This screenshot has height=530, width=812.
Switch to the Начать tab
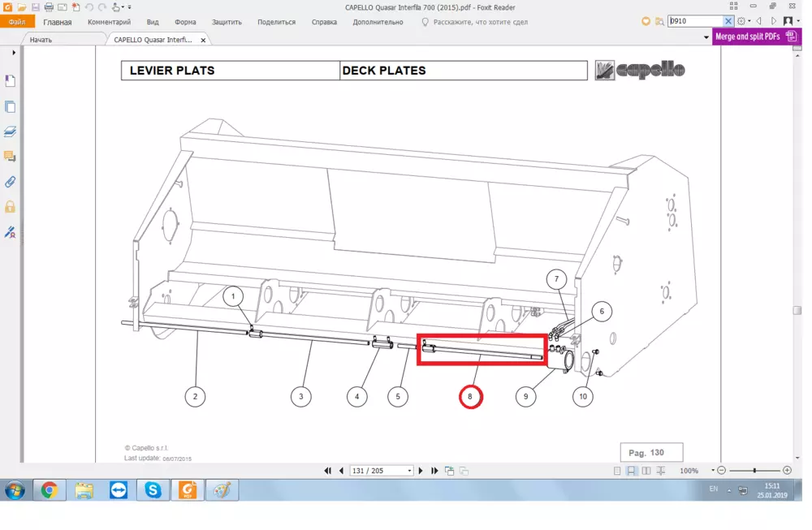point(41,39)
